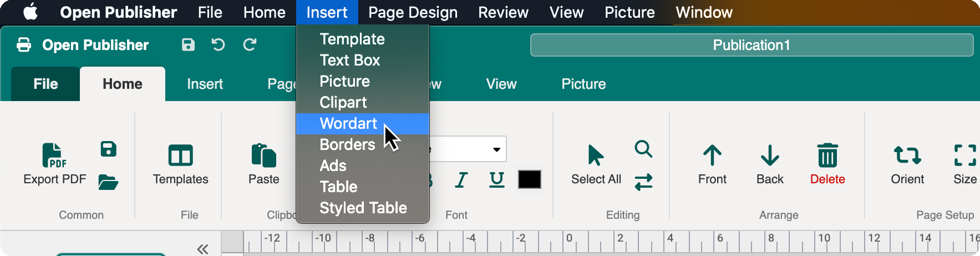Choose Ads from Insert menu

[x=363, y=165]
